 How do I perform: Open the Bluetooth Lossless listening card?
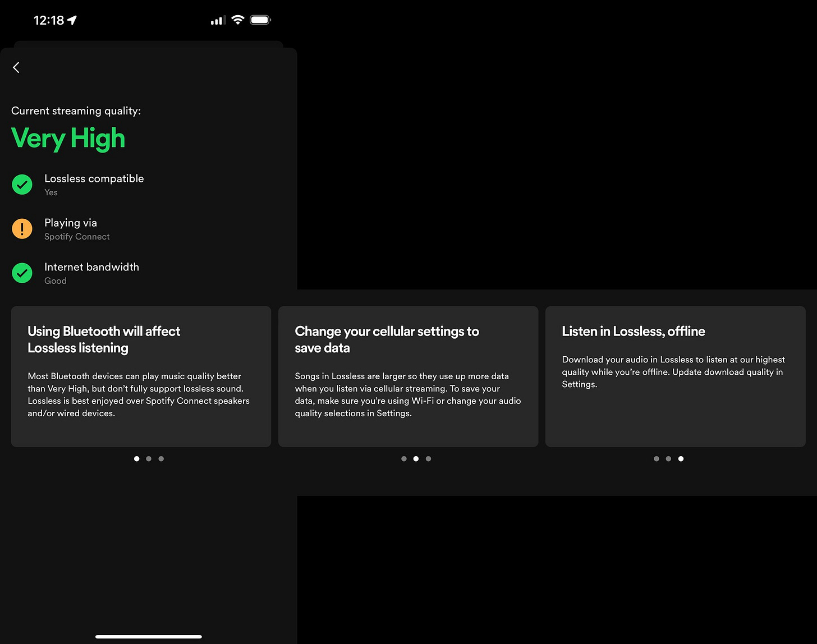pos(141,376)
